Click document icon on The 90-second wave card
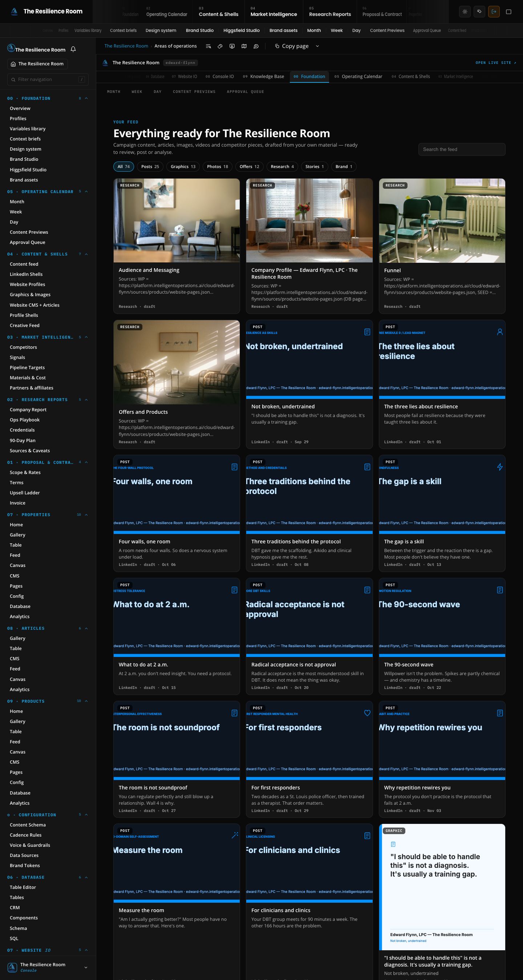The image size is (523, 980). pos(500,590)
